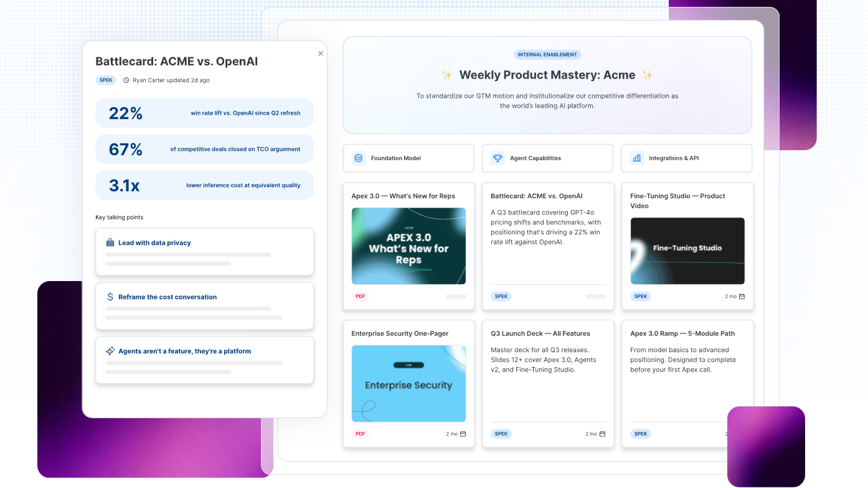868x488 pixels.
Task: Click SPEK tag on Fine-Tuning Studio card
Action: coord(641,297)
